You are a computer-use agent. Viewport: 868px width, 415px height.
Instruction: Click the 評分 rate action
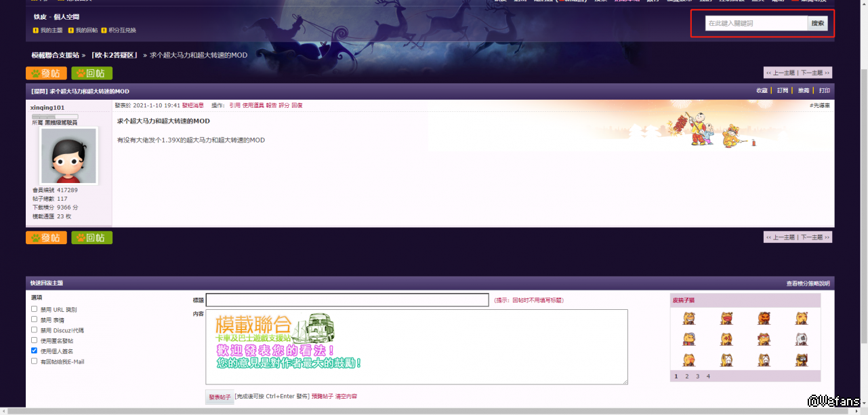(284, 106)
